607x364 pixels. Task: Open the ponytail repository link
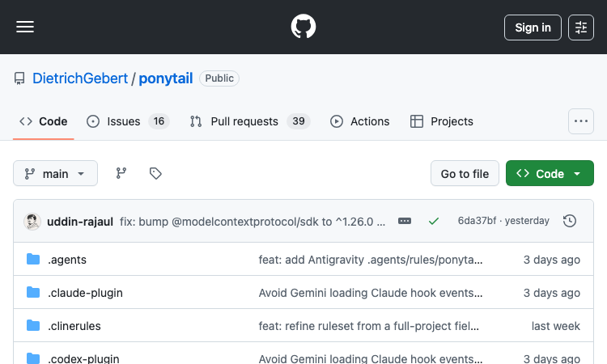pos(166,78)
